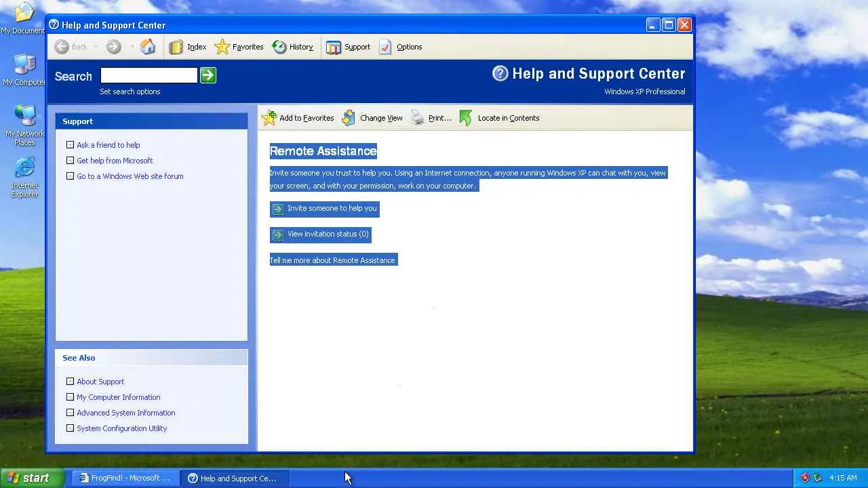Maximize the Help and Support Center window
The image size is (868, 488).
point(669,25)
